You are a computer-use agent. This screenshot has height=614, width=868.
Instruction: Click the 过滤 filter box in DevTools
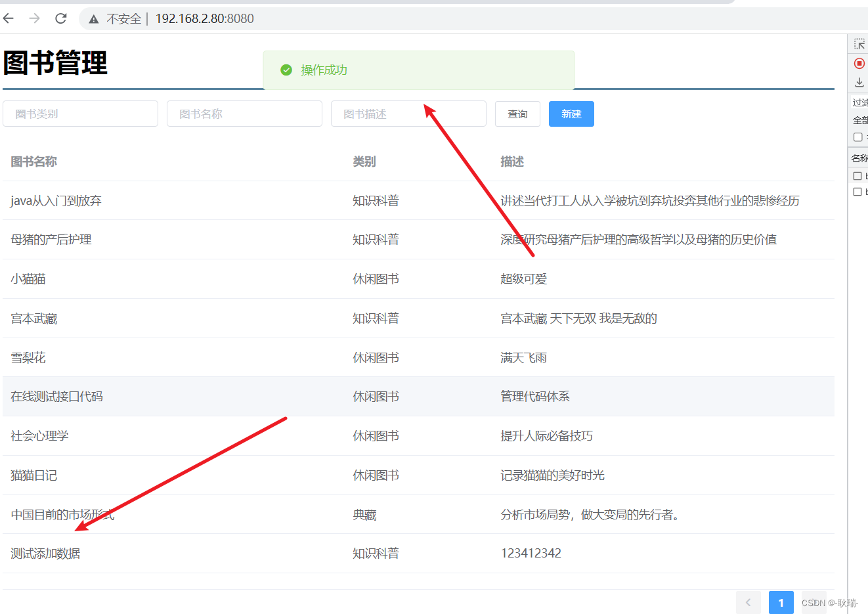click(x=860, y=102)
